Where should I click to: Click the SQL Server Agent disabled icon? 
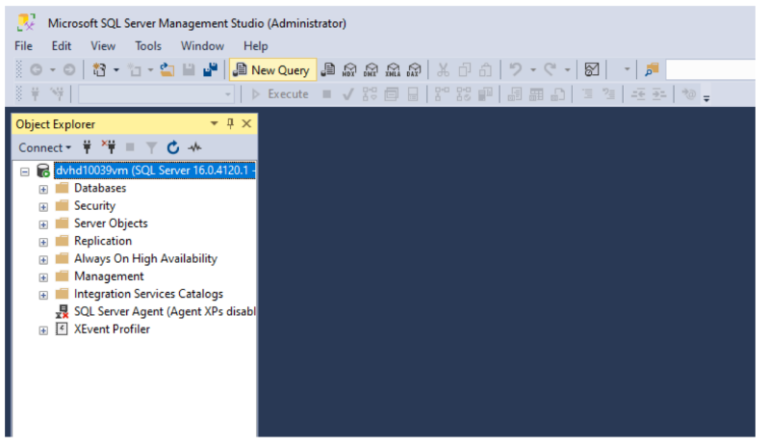pos(62,311)
